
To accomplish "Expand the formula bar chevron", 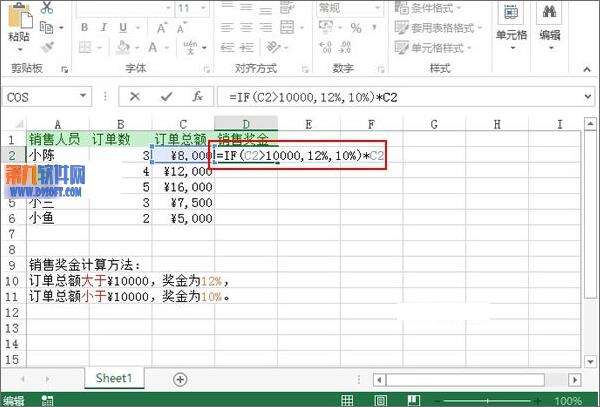I will point(588,97).
